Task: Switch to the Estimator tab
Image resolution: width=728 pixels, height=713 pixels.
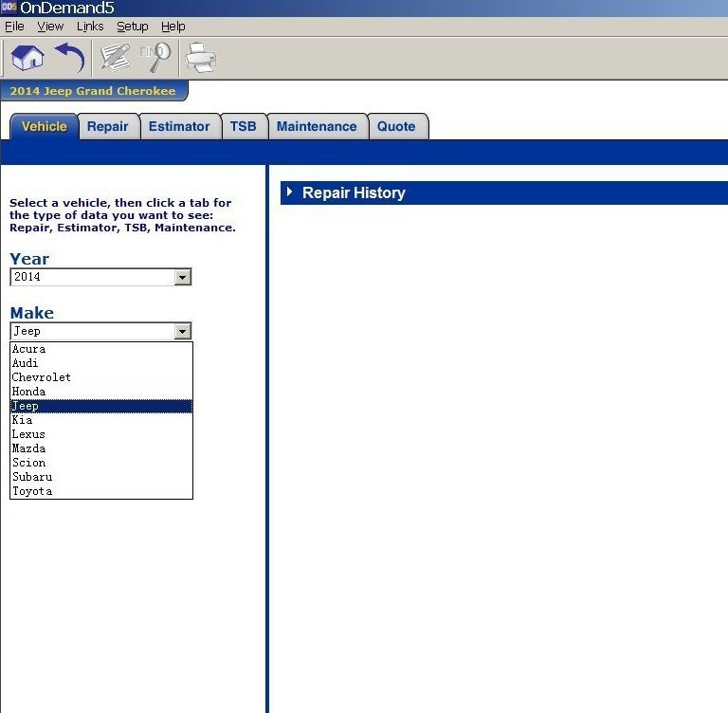Action: (x=179, y=127)
